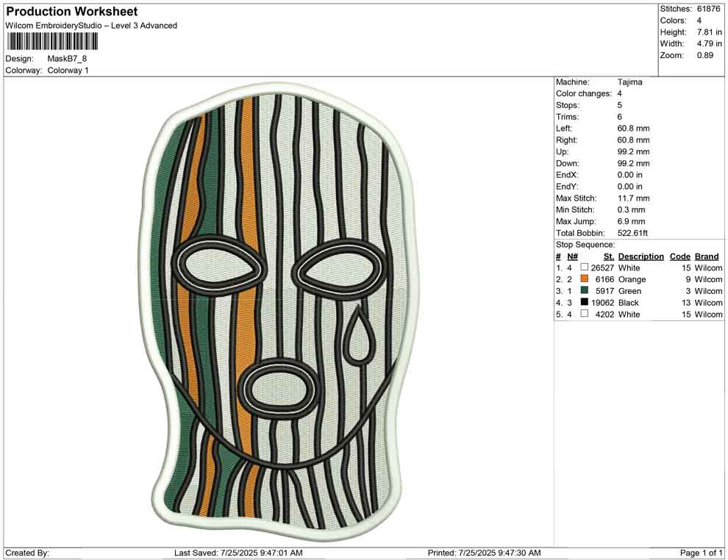Click the orange color swatch in stop sequence
This screenshot has height=560, width=728.
click(584, 279)
